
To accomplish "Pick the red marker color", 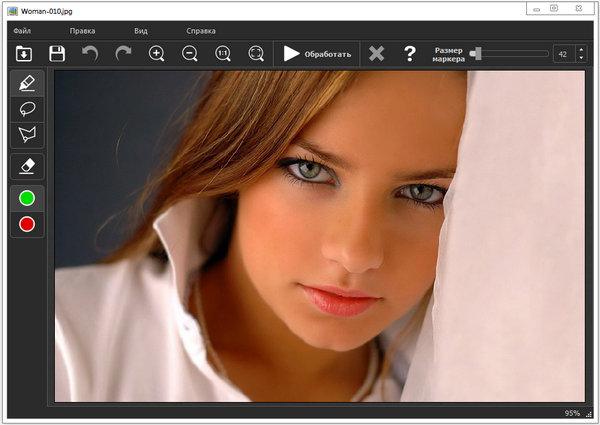I will (27, 224).
